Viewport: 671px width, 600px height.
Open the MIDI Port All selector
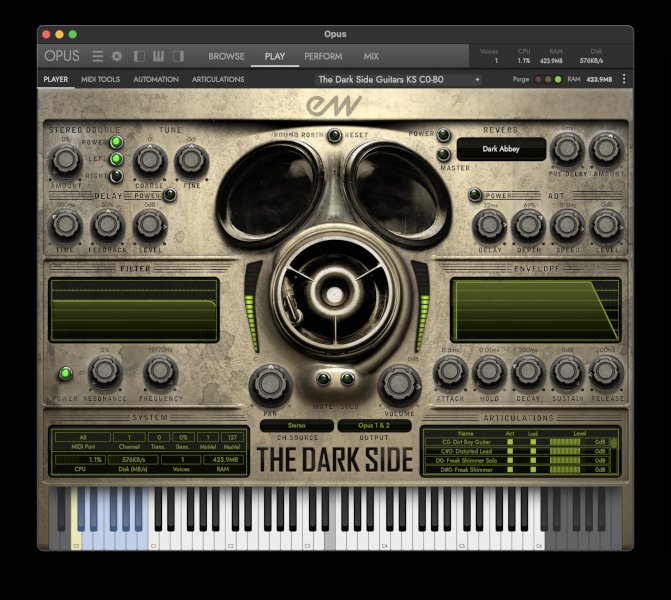tap(83, 437)
